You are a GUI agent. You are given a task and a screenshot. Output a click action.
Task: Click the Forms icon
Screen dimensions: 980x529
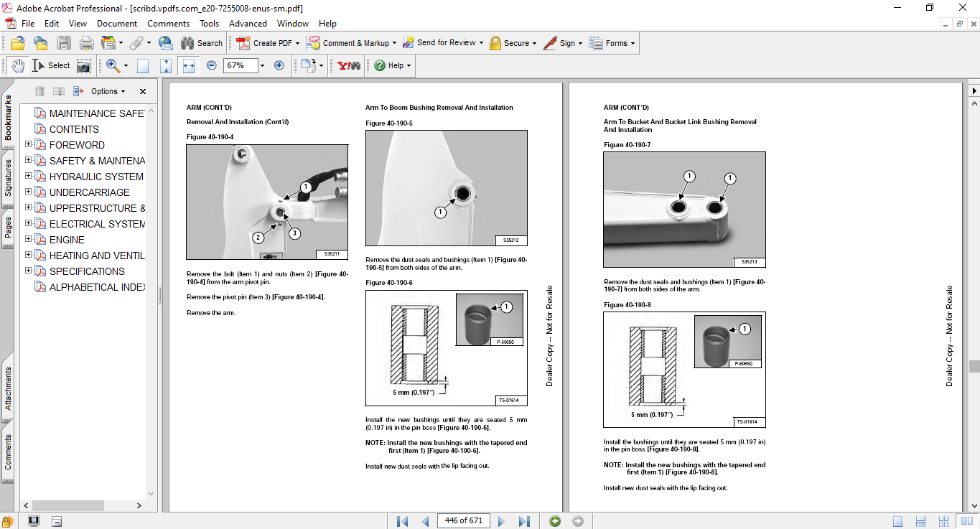point(596,43)
